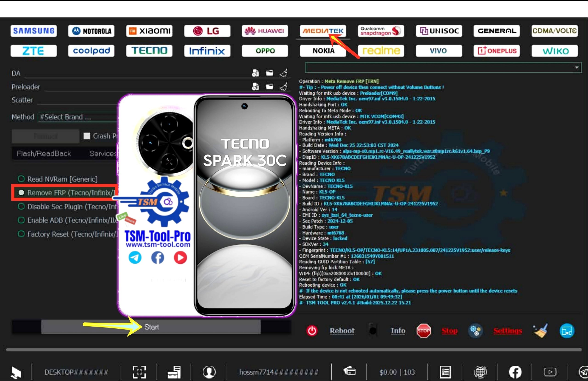This screenshot has height=381, width=588.
Task: Toggle the Crash checkbox
Action: pos(87,136)
